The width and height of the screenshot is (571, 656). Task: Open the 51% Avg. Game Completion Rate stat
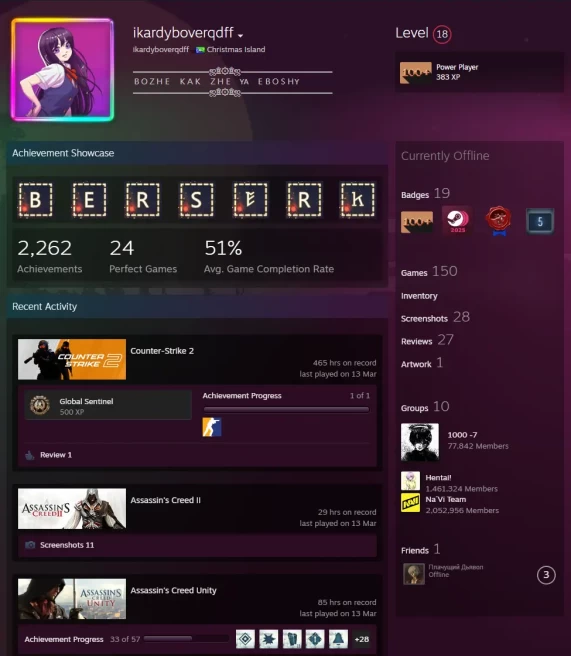269,256
